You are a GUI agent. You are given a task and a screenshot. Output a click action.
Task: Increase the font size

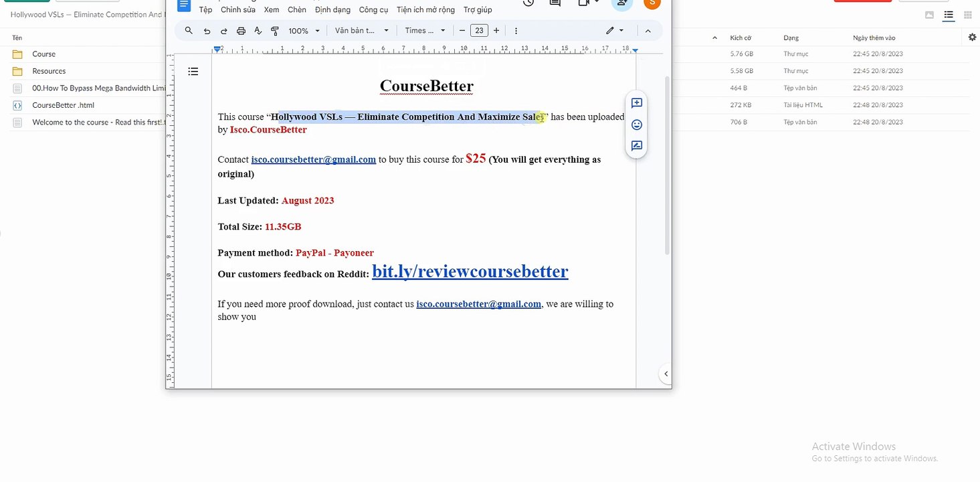496,31
